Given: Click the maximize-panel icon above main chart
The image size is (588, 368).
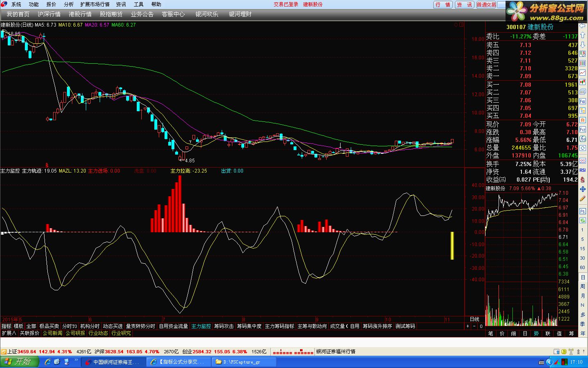Looking at the screenshot, I should tap(461, 25).
